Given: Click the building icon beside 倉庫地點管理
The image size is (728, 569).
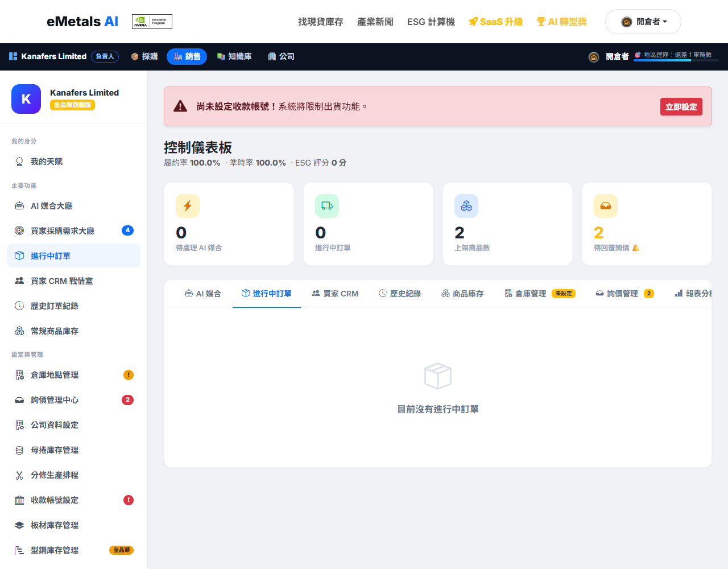Looking at the screenshot, I should 19,375.
